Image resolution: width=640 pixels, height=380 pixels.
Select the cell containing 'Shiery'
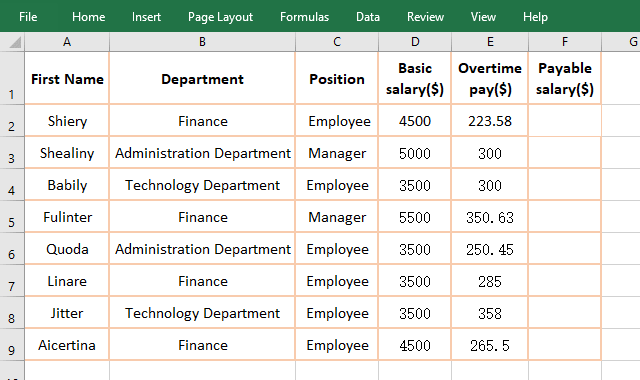[67, 121]
